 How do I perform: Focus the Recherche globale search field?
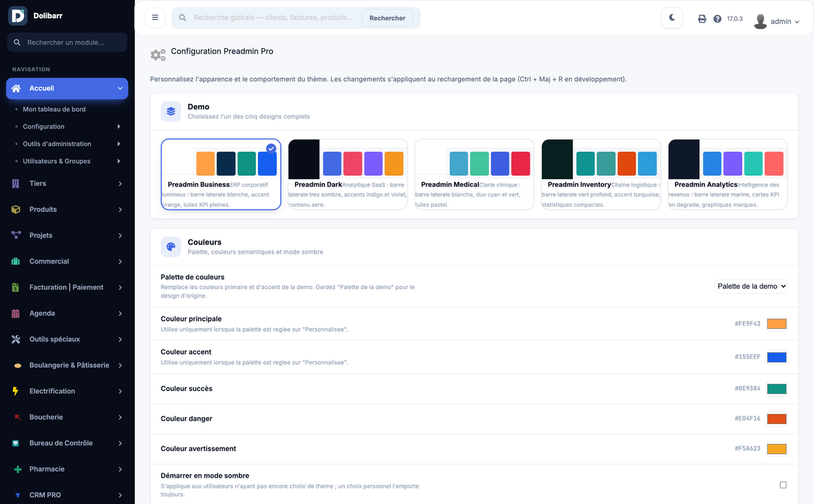pos(273,18)
